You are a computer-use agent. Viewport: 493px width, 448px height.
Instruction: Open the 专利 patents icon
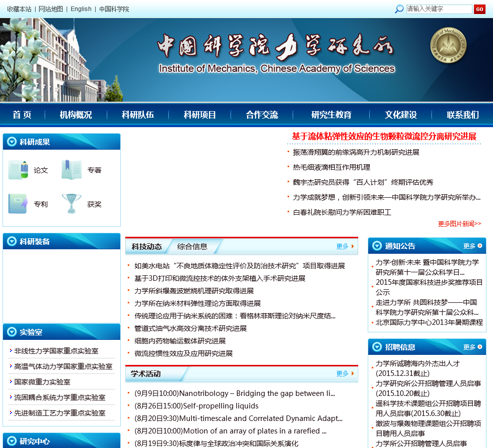tap(18, 204)
